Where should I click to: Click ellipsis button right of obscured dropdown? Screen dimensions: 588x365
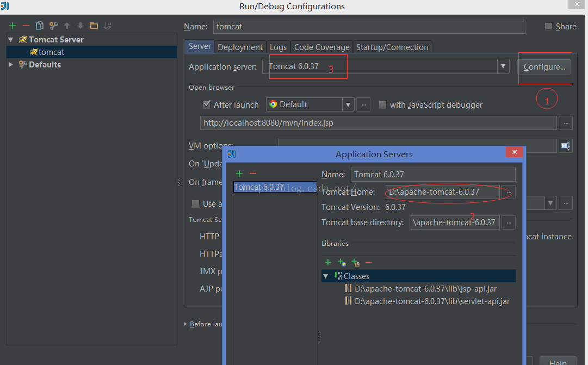tap(566, 203)
